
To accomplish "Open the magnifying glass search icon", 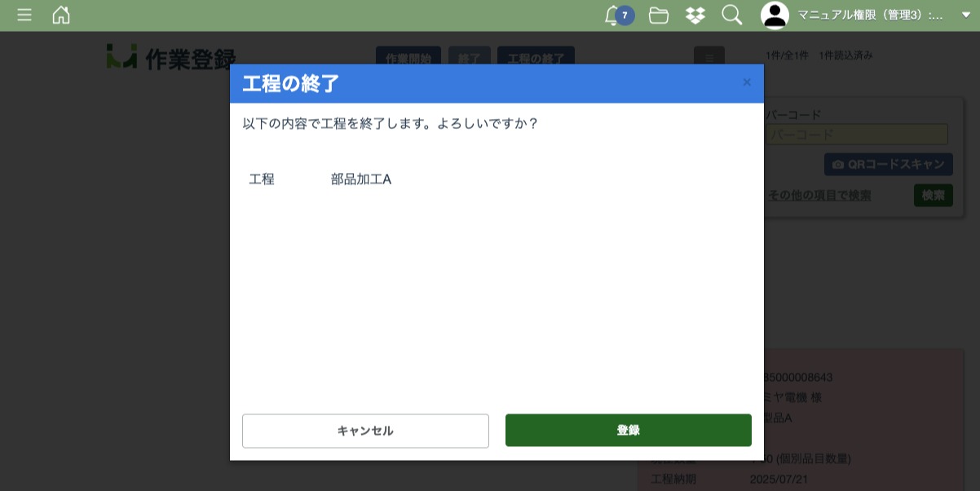I will click(731, 15).
